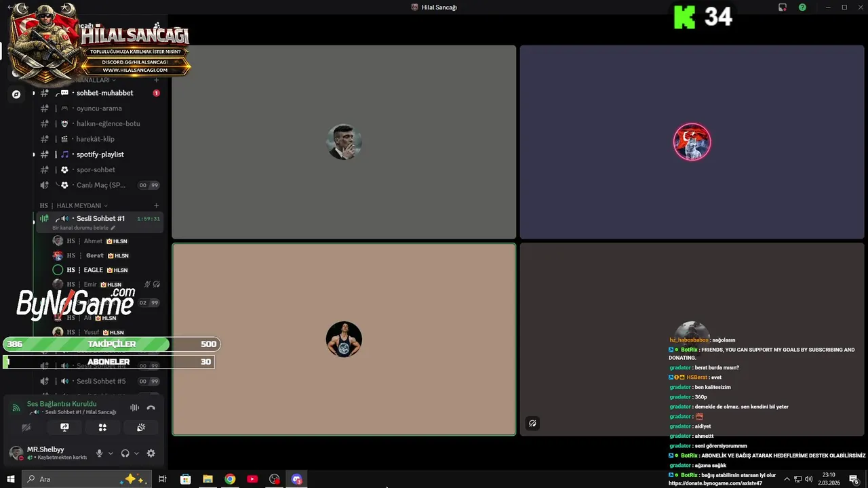Open the soundboard icon

pos(141,428)
